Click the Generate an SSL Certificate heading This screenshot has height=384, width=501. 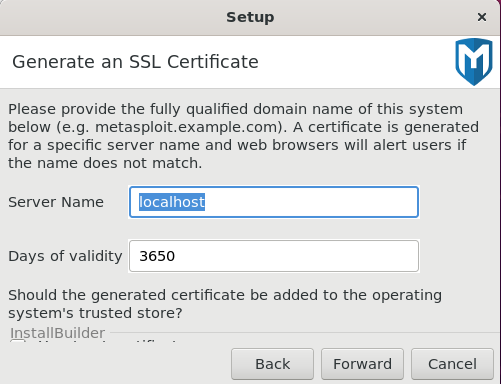[135, 62]
